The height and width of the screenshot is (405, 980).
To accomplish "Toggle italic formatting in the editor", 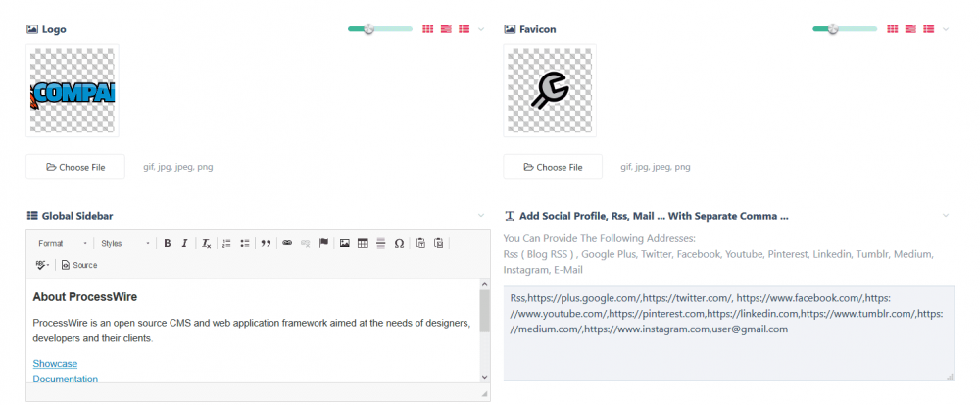I will (184, 244).
